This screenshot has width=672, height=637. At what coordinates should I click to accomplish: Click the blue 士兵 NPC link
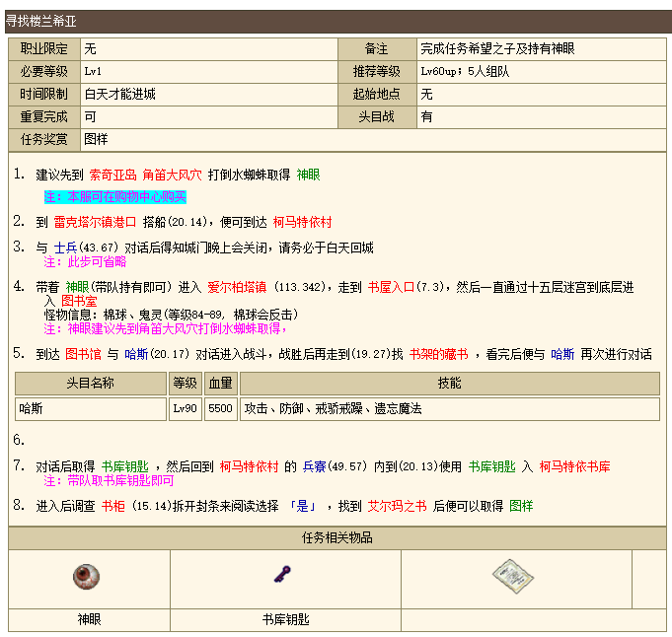[65, 248]
